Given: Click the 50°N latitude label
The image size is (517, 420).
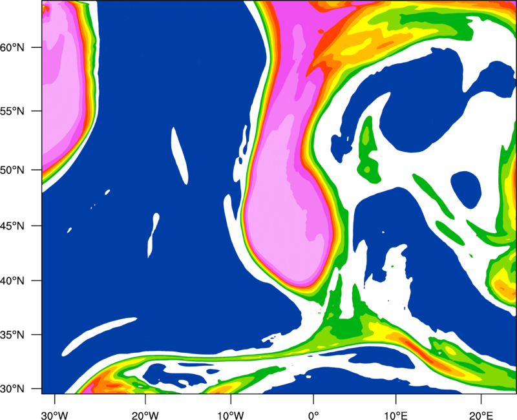Looking at the screenshot, I should coord(12,170).
